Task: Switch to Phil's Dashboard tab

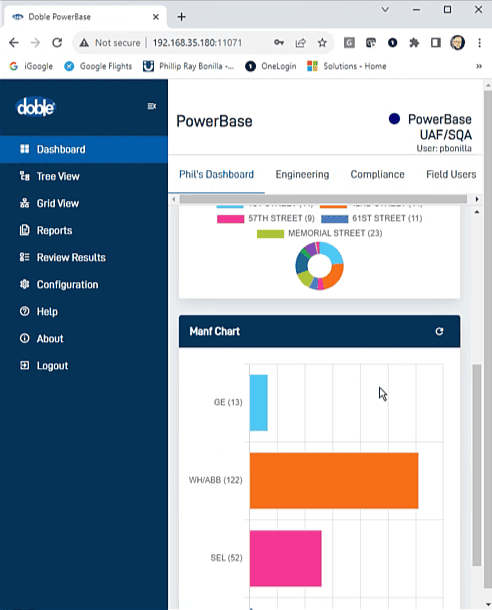Action: 216,175
